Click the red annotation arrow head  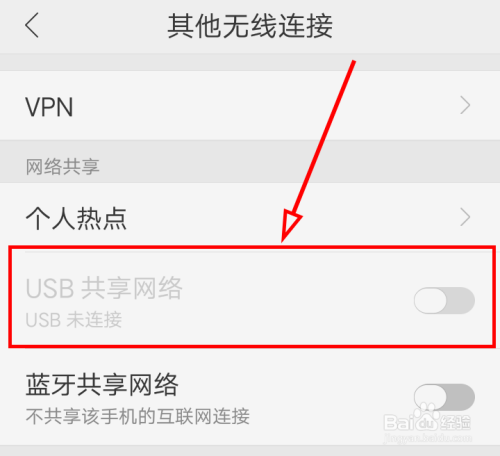(289, 225)
